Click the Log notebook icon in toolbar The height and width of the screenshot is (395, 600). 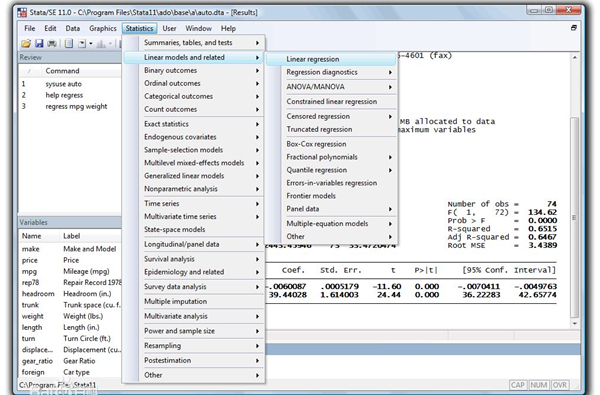[69, 44]
